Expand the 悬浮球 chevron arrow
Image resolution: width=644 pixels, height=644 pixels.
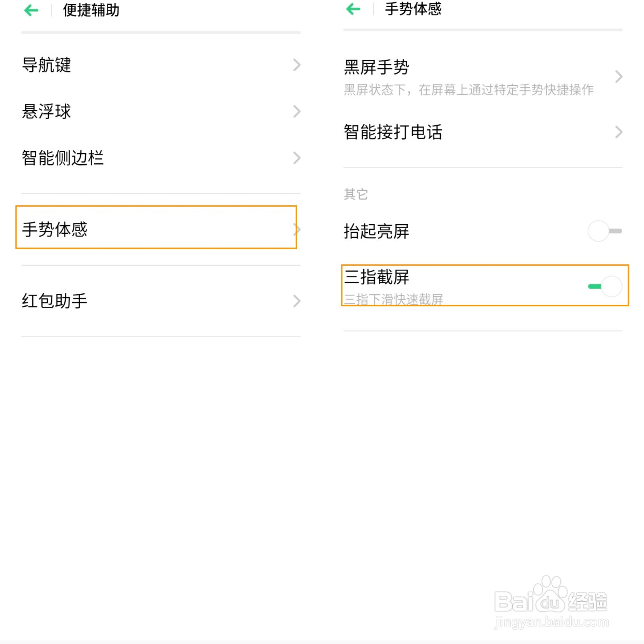pyautogui.click(x=297, y=111)
